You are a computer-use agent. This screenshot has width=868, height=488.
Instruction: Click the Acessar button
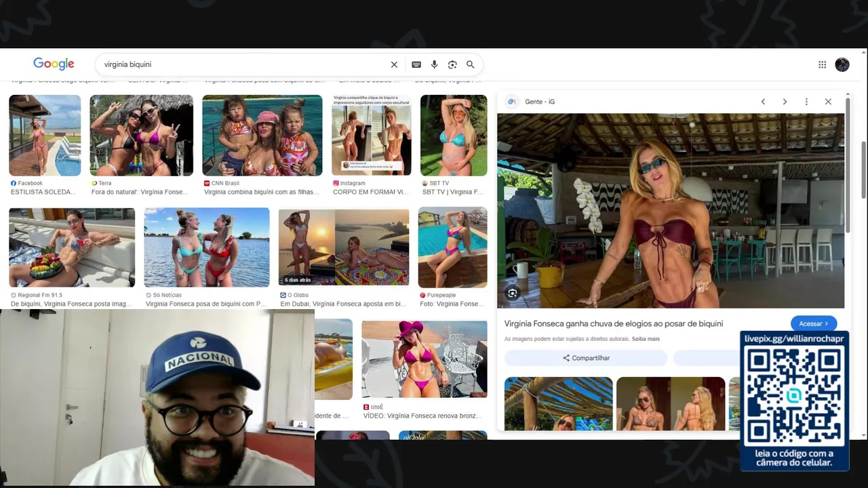point(813,324)
